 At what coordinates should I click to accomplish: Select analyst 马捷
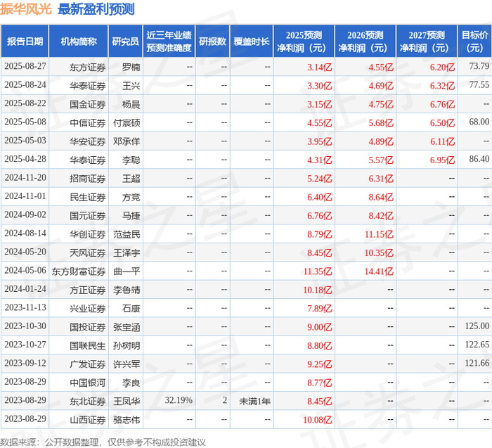[131, 215]
